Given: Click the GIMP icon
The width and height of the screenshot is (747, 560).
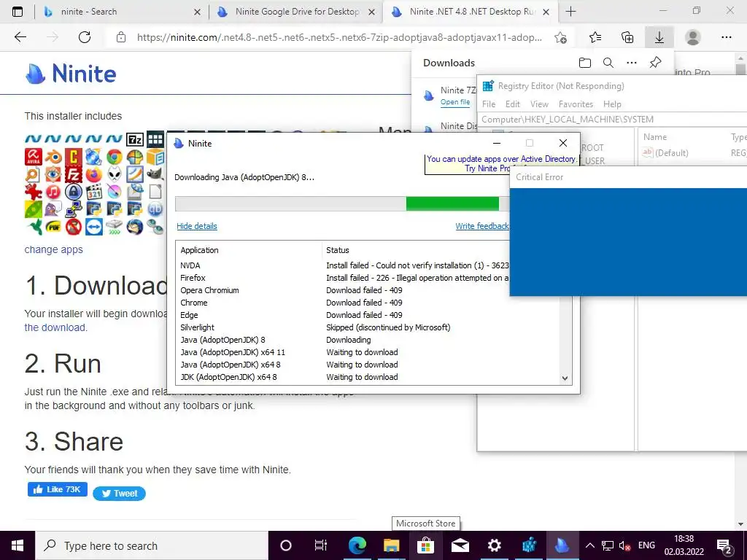Looking at the screenshot, I should [155, 175].
